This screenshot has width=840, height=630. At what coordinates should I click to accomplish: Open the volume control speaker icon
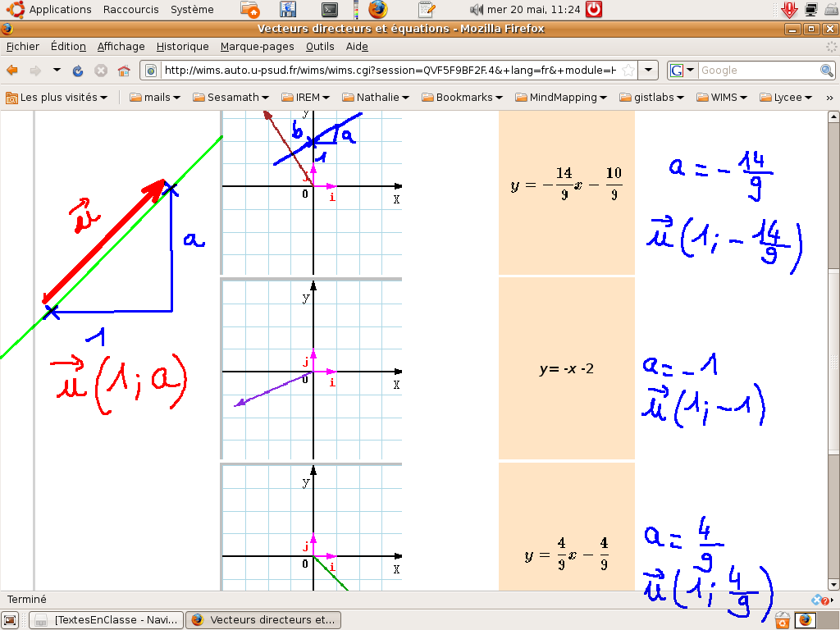pos(477,10)
